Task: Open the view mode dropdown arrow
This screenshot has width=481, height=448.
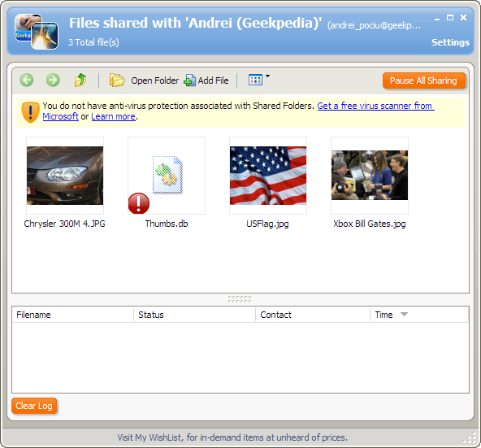Action: pos(267,76)
